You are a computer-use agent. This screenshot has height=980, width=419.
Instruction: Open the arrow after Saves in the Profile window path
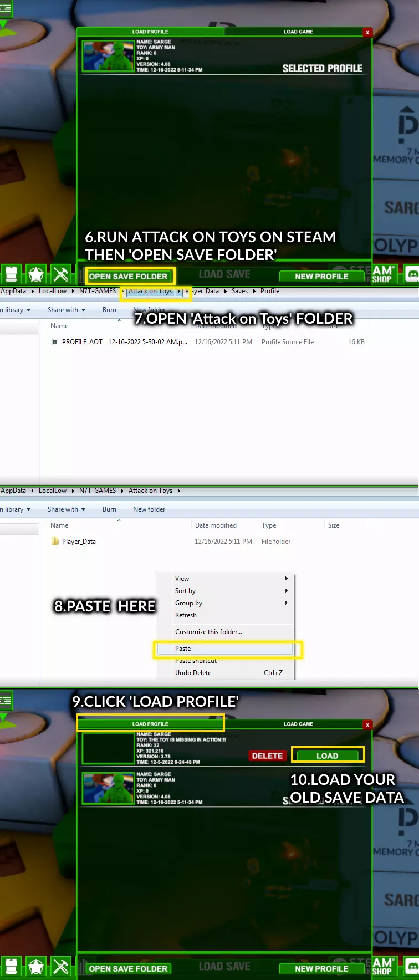pyautogui.click(x=254, y=291)
